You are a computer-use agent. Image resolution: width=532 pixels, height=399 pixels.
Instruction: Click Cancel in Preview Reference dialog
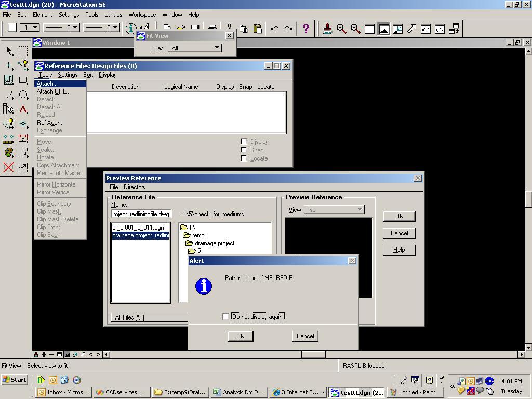(x=399, y=233)
